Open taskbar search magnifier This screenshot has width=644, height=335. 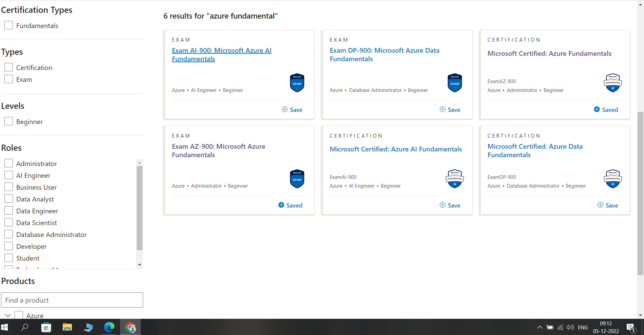click(x=25, y=327)
